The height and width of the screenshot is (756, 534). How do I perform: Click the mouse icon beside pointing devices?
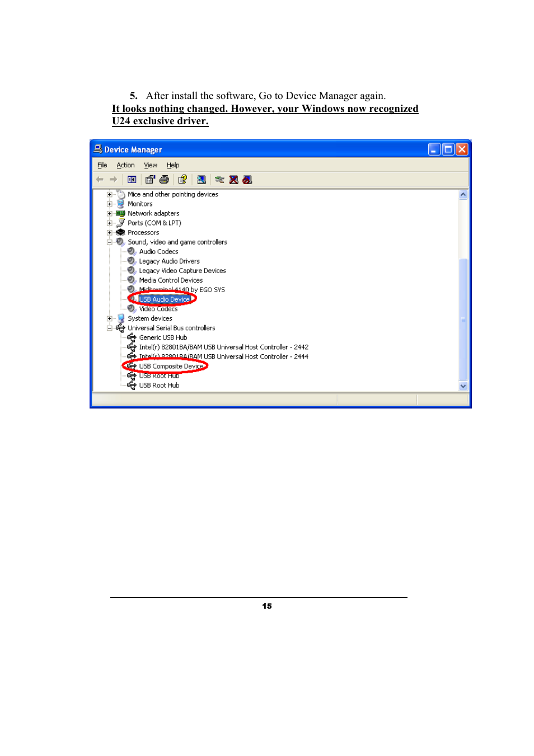120,194
